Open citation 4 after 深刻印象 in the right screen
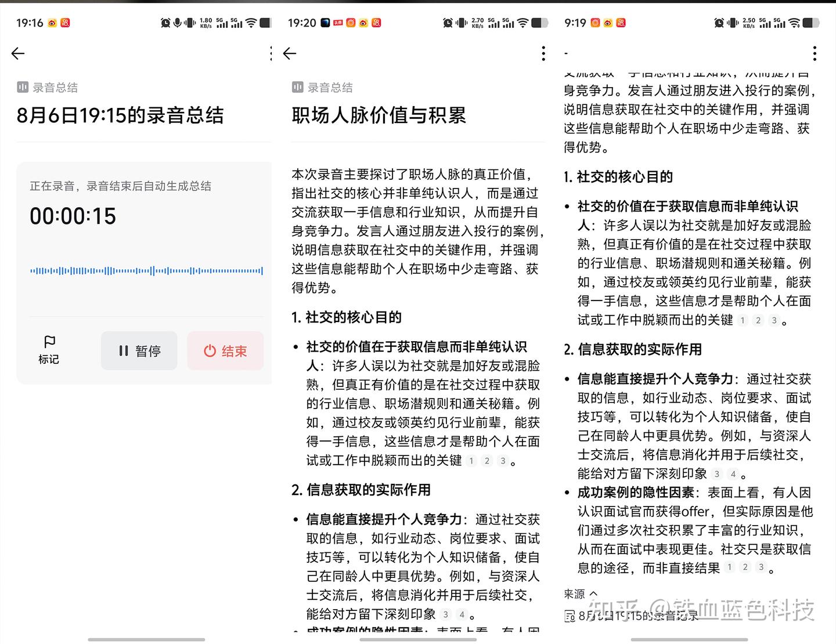The width and height of the screenshot is (836, 644). tap(733, 474)
